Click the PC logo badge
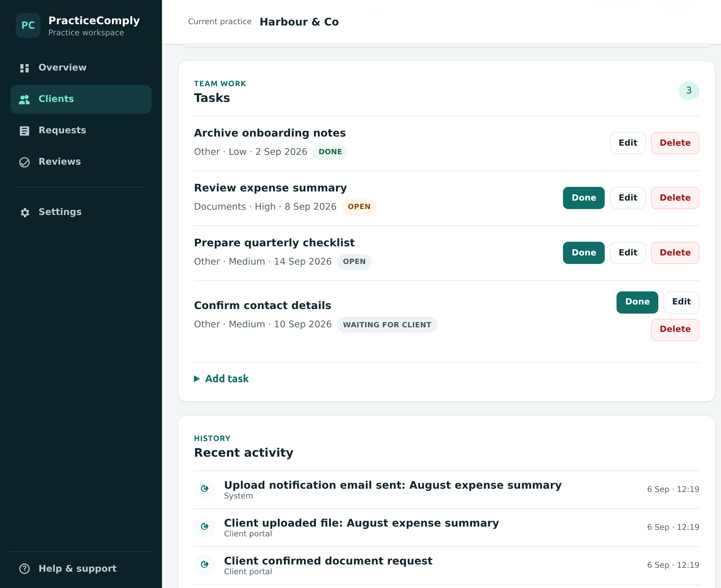 (28, 25)
